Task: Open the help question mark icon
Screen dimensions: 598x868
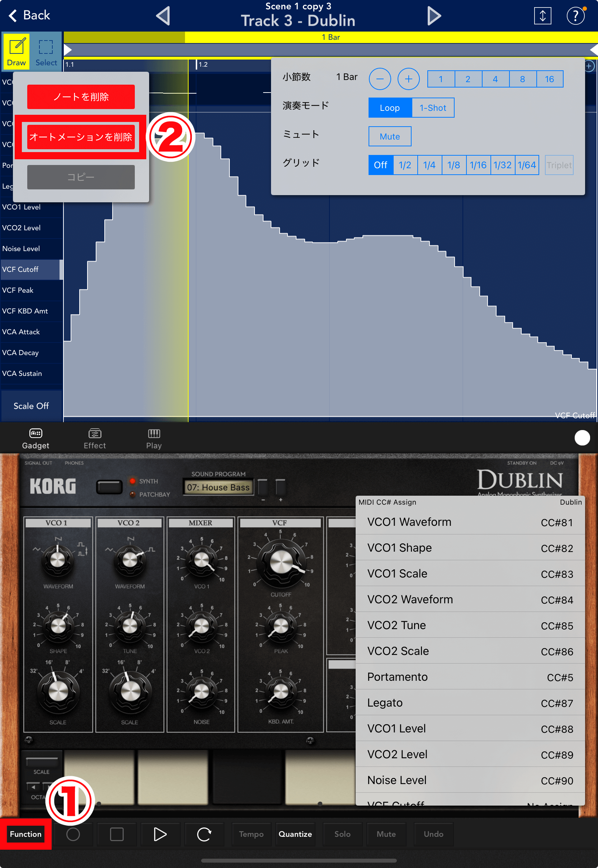Action: coord(575,16)
